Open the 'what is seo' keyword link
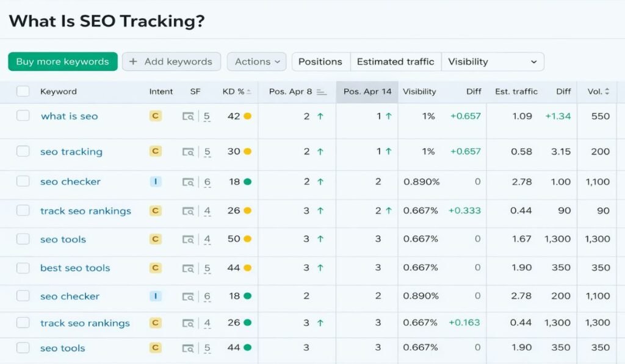625x364 pixels. [69, 116]
